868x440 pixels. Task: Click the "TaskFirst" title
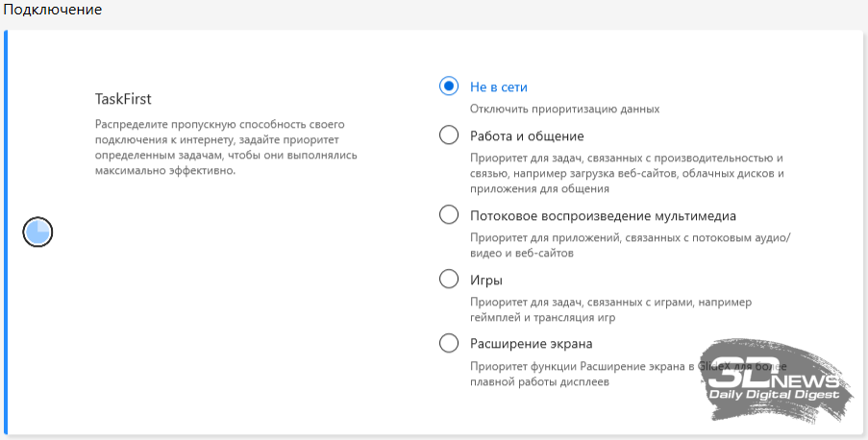tap(123, 98)
